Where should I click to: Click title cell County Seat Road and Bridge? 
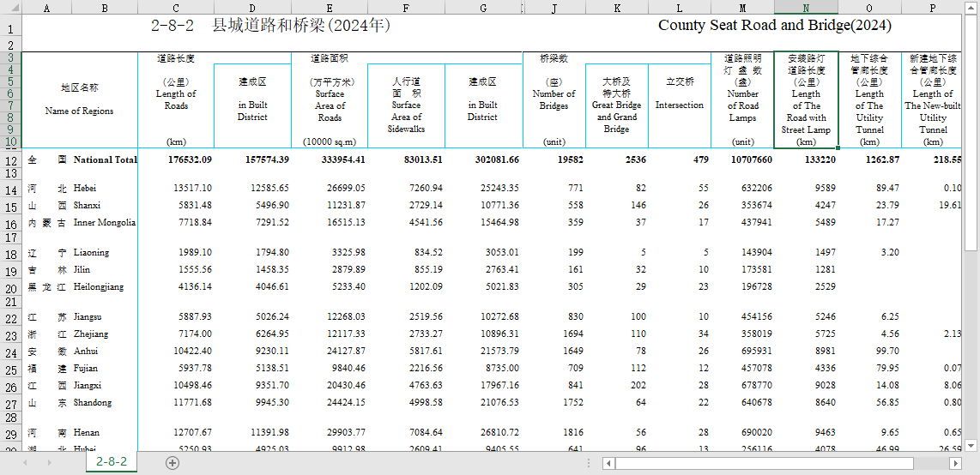tap(775, 26)
